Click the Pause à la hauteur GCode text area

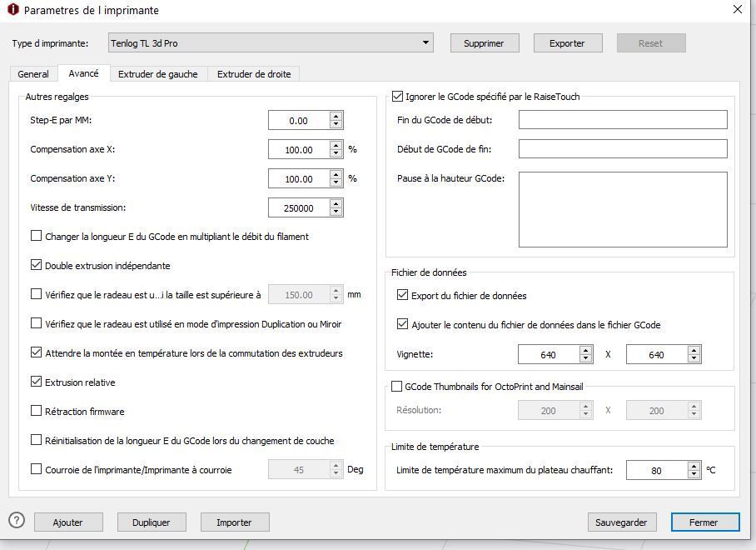(623, 209)
